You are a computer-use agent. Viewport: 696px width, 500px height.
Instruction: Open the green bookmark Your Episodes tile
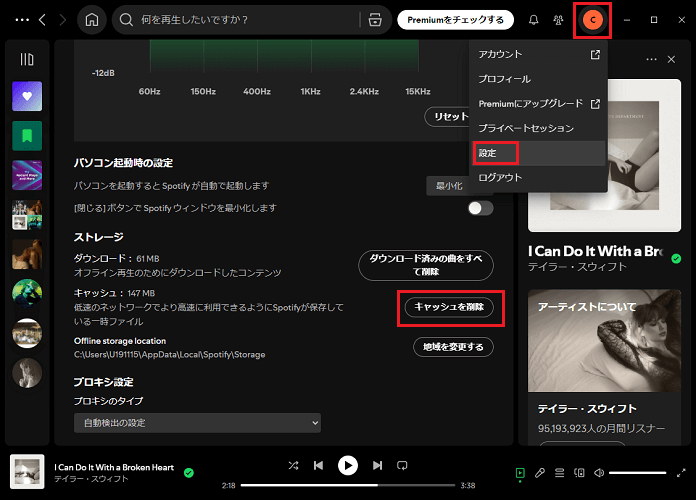[x=27, y=136]
